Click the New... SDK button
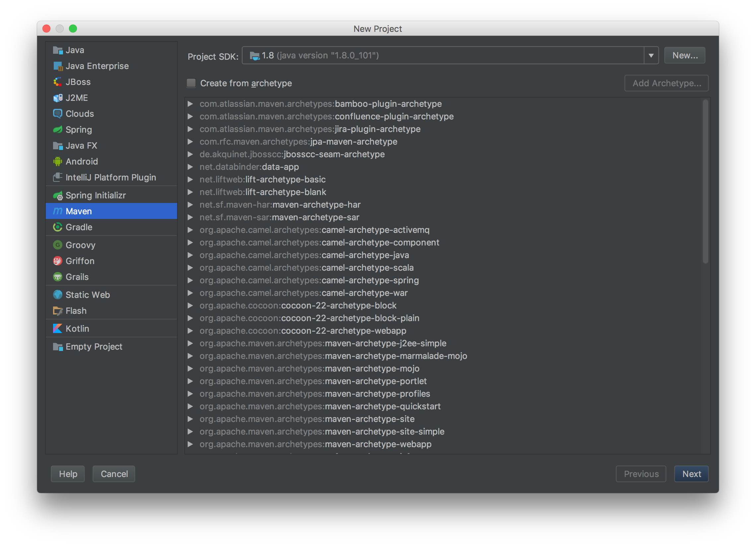The image size is (756, 546). (685, 55)
